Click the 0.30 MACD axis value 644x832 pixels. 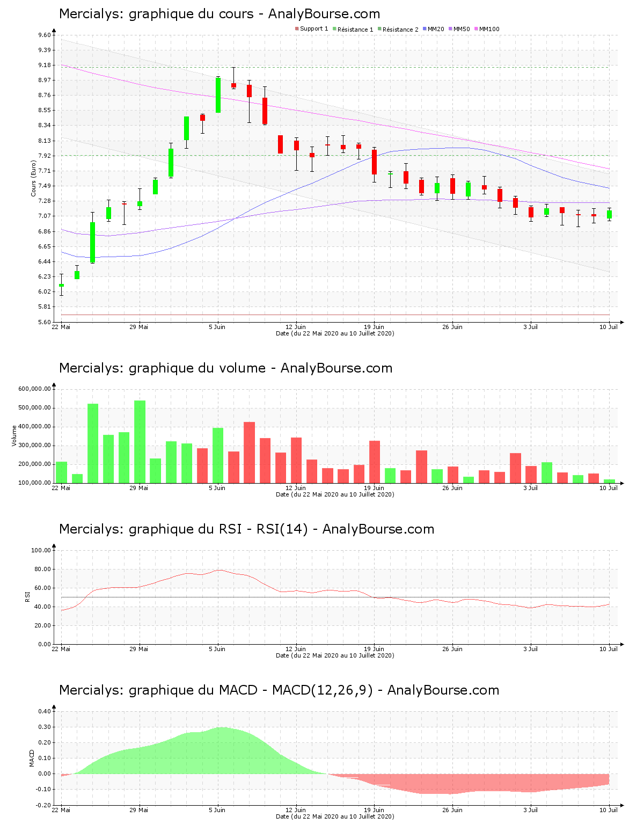click(x=45, y=727)
